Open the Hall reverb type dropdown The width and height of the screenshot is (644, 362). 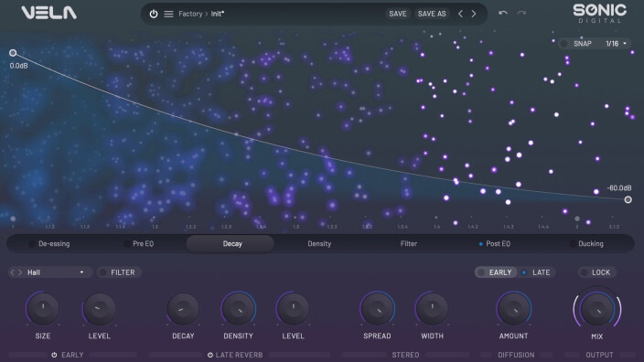click(55, 272)
